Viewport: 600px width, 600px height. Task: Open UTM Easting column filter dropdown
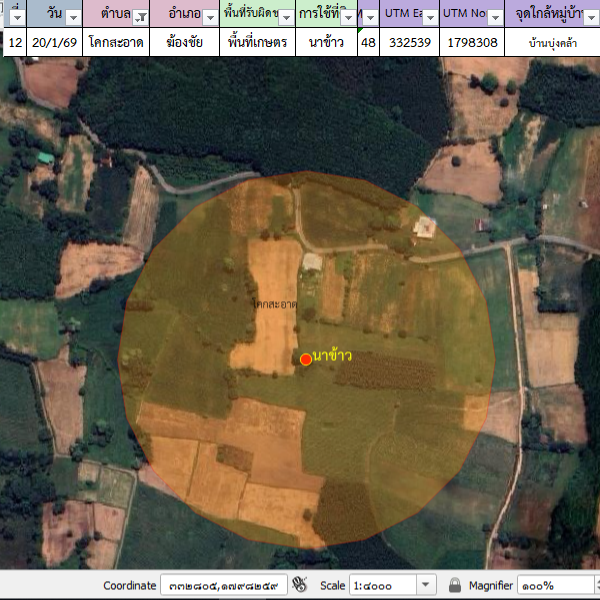point(429,17)
